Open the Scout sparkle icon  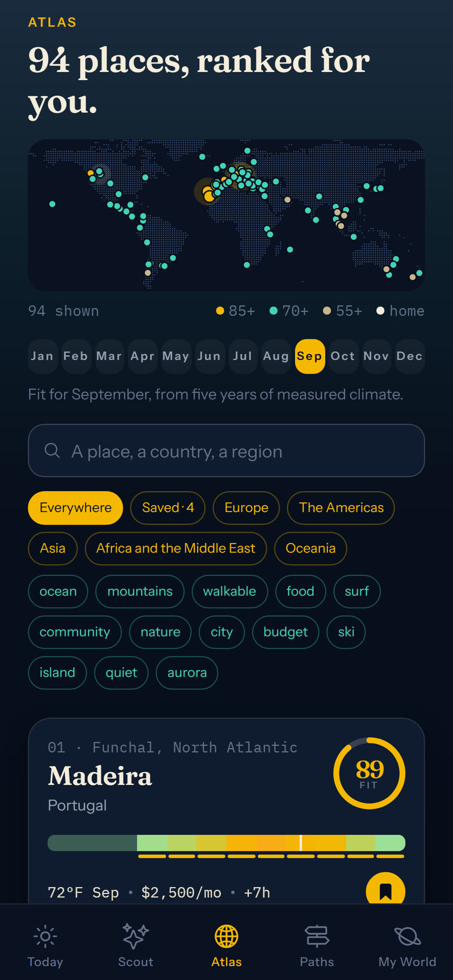136,937
